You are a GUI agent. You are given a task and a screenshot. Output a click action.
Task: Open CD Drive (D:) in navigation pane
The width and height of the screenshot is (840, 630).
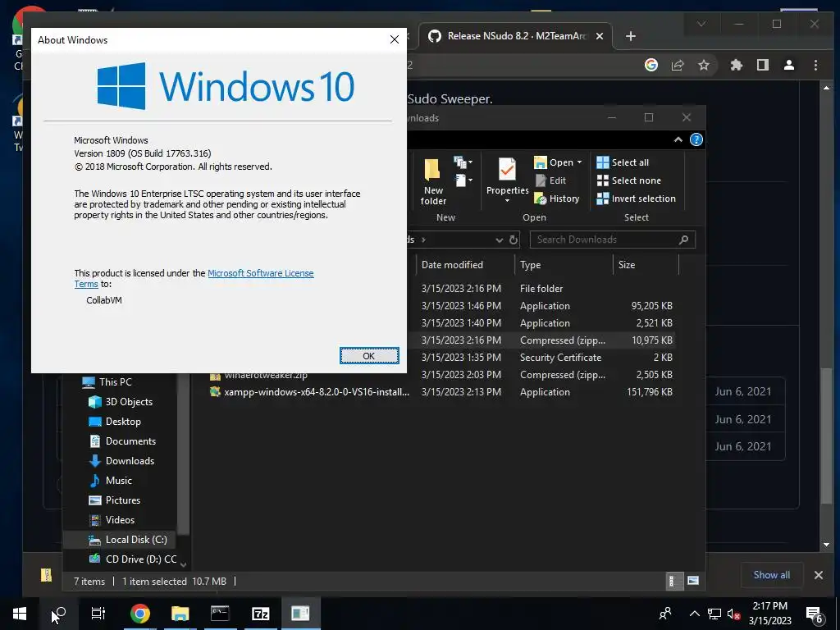132,559
